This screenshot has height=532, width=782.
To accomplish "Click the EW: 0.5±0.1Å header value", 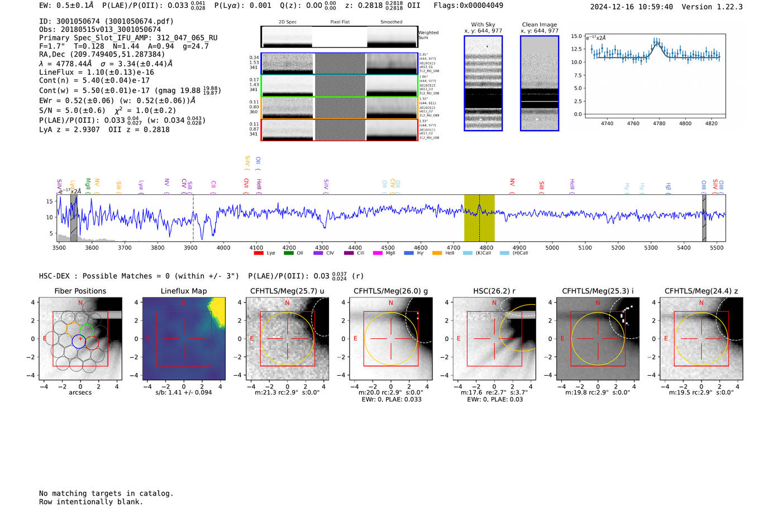I will [x=66, y=5].
